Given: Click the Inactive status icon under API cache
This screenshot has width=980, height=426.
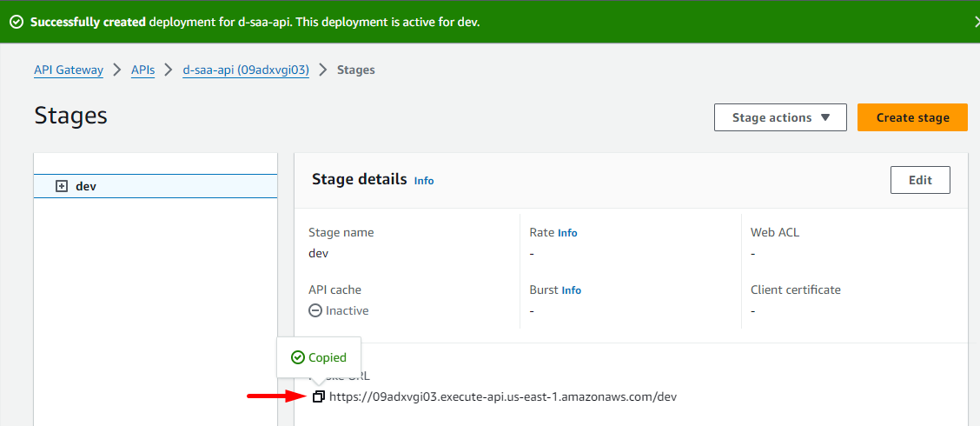Looking at the screenshot, I should (x=315, y=310).
